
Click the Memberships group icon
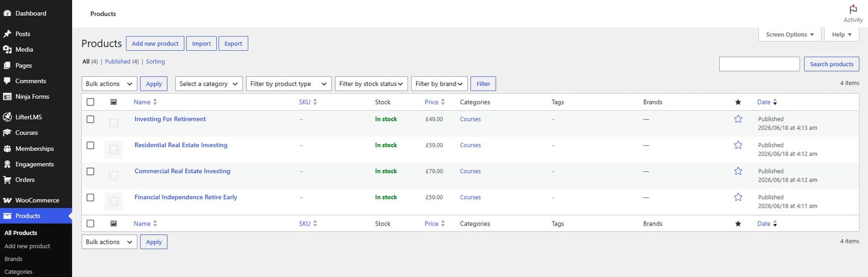(x=7, y=149)
